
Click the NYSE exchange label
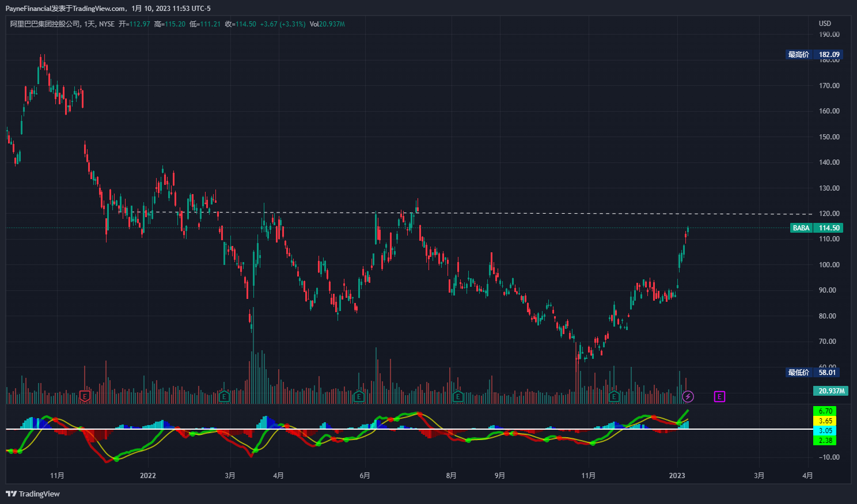click(x=107, y=24)
